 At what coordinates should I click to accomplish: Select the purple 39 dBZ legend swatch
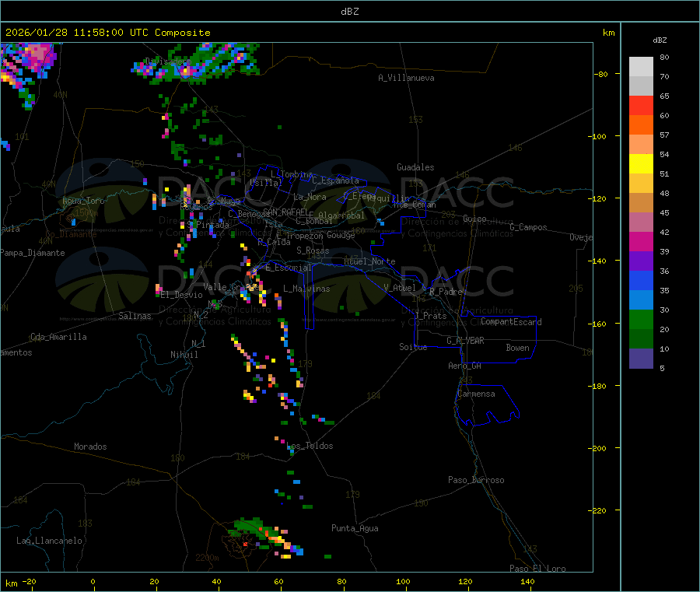641,261
